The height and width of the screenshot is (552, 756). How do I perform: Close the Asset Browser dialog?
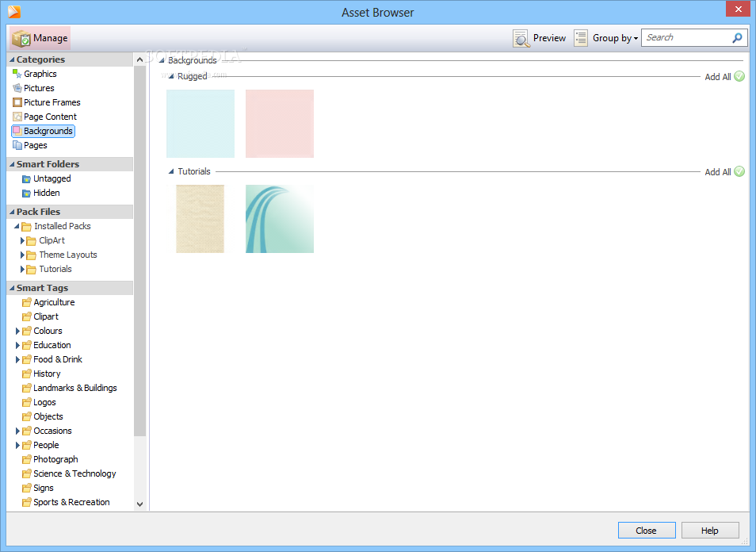point(647,531)
